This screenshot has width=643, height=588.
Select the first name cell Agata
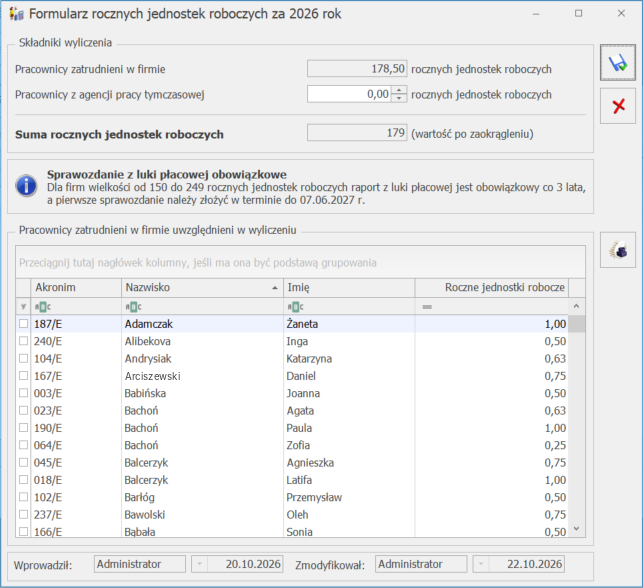coord(349,410)
